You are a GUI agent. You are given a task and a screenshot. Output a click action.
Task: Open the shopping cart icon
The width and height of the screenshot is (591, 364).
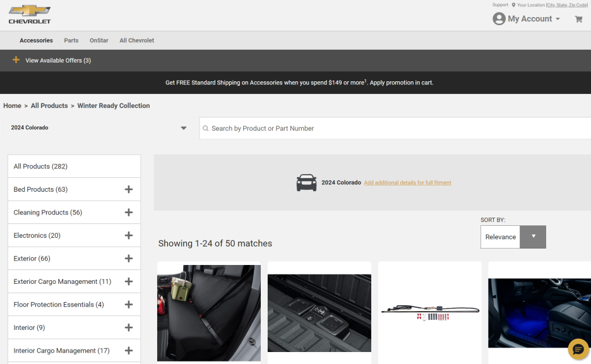[x=578, y=19]
